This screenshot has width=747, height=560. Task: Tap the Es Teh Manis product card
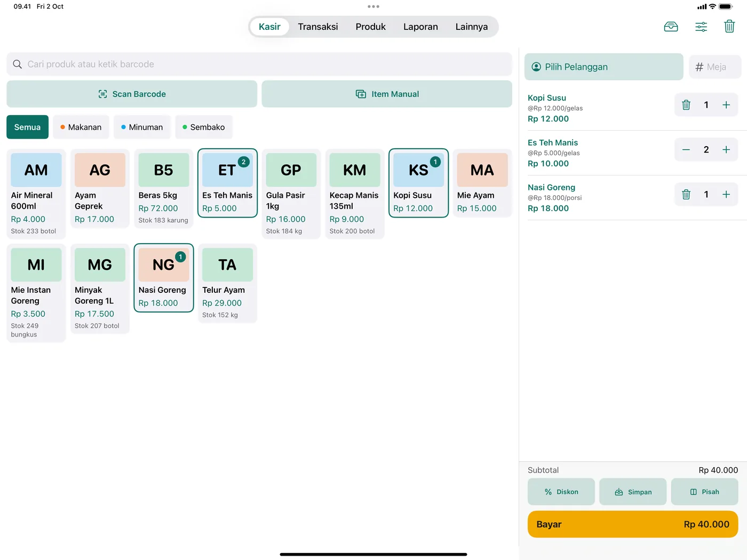pos(227,183)
